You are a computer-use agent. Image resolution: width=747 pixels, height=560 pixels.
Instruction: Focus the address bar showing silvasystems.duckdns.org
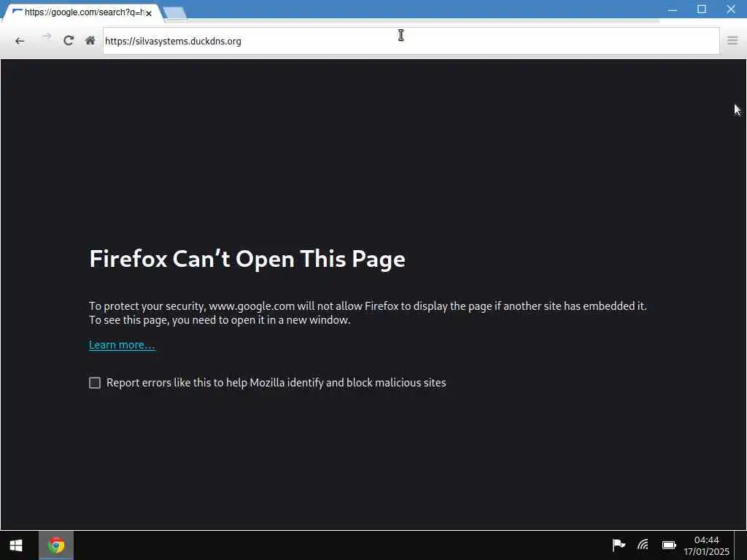[411, 41]
